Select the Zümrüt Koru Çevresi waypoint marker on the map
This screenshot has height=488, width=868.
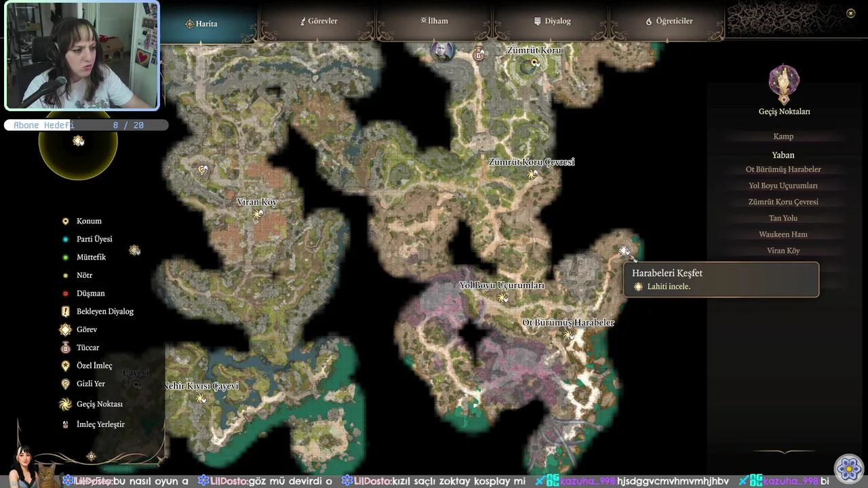point(533,174)
